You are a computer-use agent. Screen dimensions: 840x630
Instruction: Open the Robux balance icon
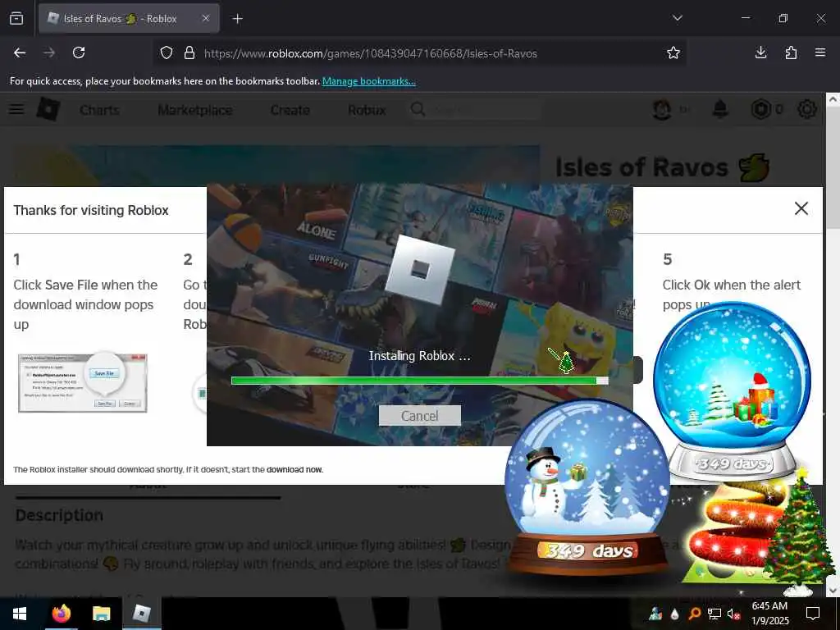pyautogui.click(x=760, y=109)
